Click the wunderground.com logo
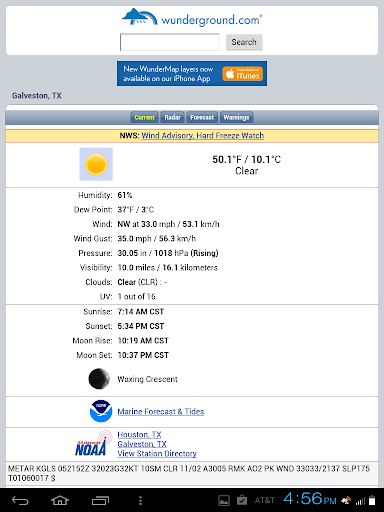This screenshot has height=512, width=384. [x=192, y=17]
